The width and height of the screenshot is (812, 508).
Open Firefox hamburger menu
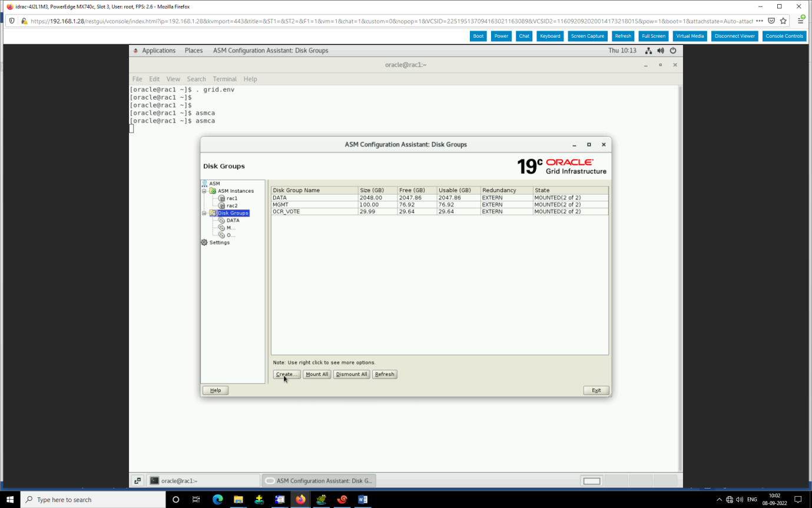point(801,21)
